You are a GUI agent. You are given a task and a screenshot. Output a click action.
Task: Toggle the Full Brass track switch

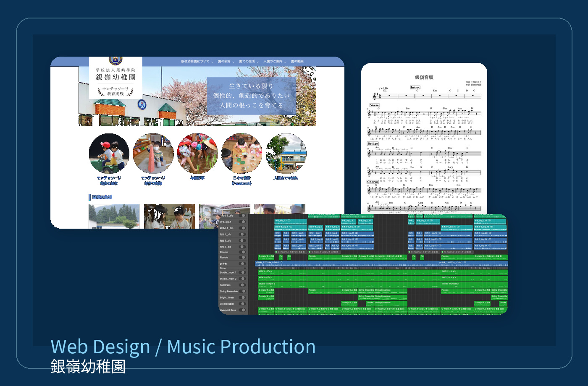[x=242, y=285]
